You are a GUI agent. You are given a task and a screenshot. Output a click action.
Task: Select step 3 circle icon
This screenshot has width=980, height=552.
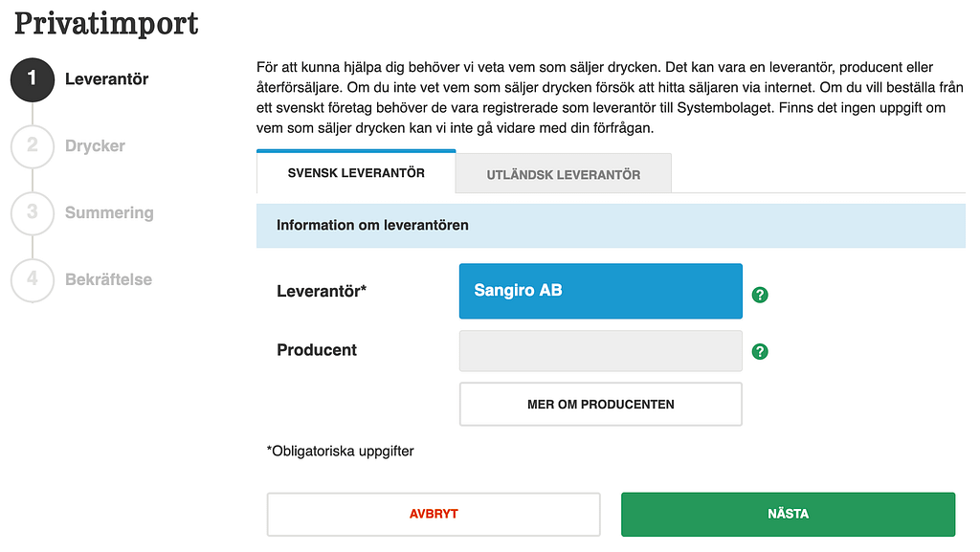(33, 213)
